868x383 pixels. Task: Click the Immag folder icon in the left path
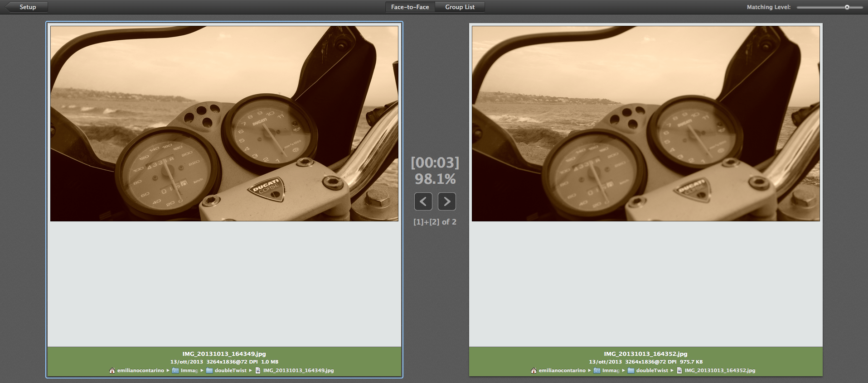(175, 370)
